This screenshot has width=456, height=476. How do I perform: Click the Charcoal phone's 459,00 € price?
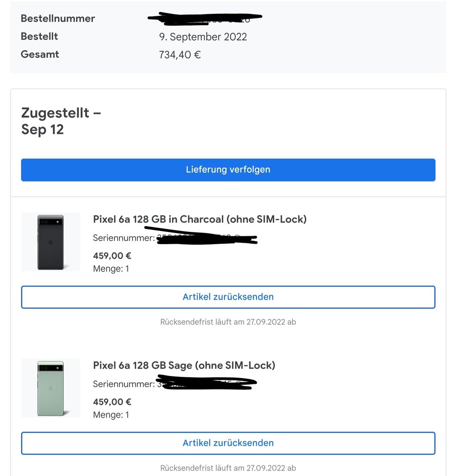[112, 256]
